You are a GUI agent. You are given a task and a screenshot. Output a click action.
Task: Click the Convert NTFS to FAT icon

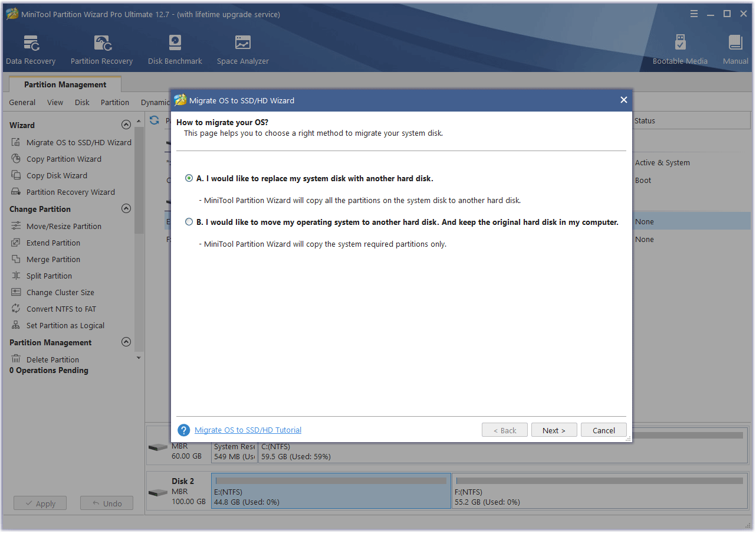(x=16, y=309)
